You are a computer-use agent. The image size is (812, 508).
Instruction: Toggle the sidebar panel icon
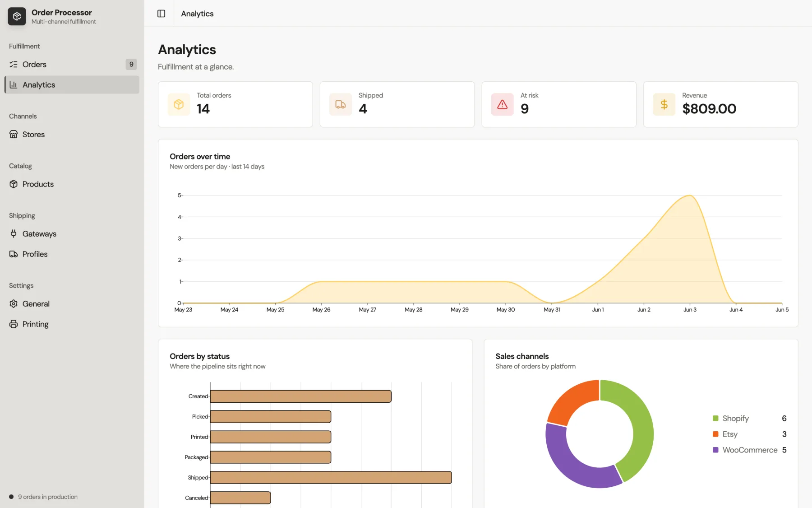[x=161, y=14]
